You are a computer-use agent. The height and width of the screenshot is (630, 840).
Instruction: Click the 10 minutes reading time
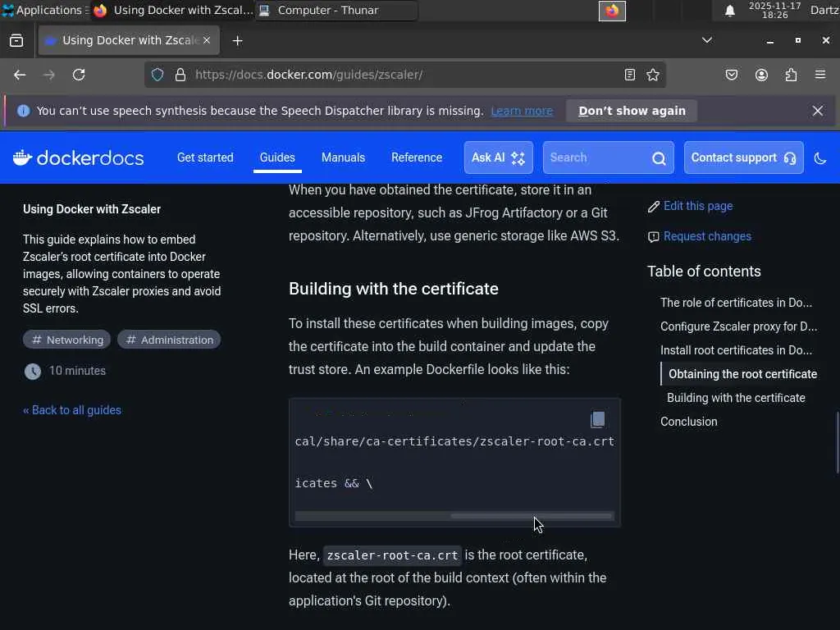point(77,371)
